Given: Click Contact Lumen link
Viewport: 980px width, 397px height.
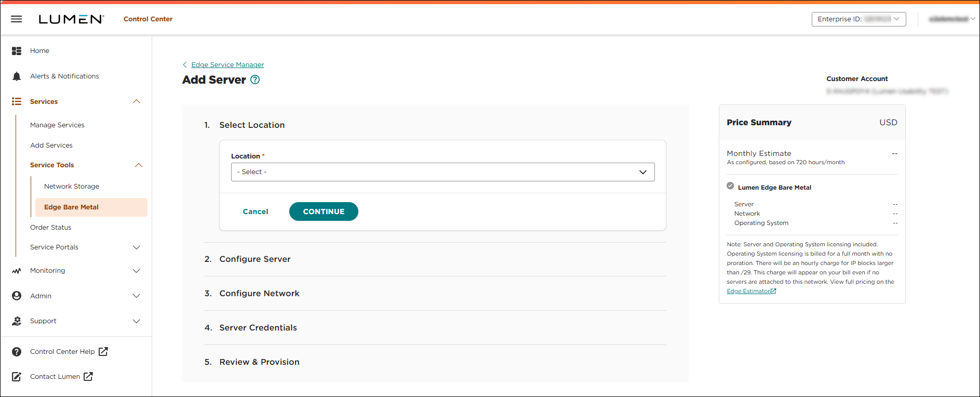Looking at the screenshot, I should click(x=55, y=377).
